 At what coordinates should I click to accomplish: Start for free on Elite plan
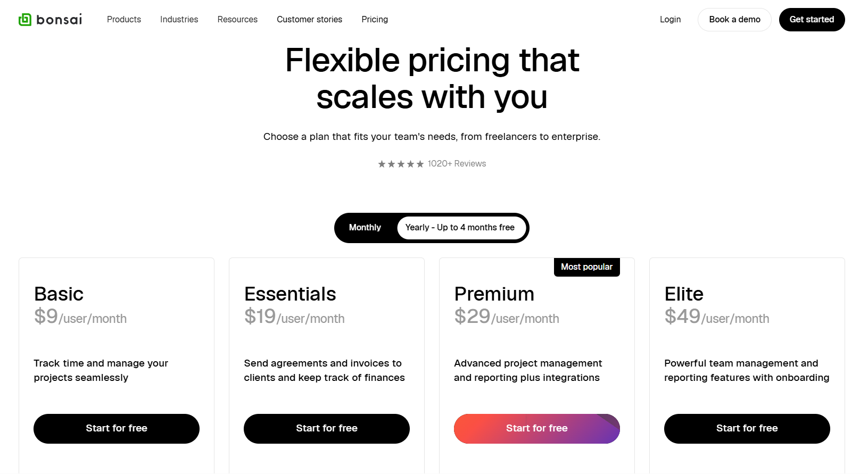coord(747,429)
